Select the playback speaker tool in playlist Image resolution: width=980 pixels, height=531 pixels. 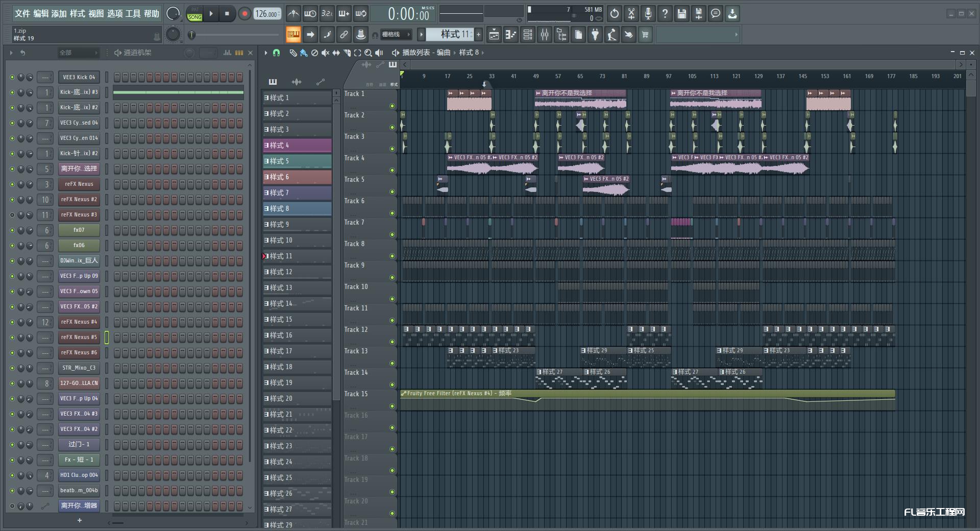(379, 53)
